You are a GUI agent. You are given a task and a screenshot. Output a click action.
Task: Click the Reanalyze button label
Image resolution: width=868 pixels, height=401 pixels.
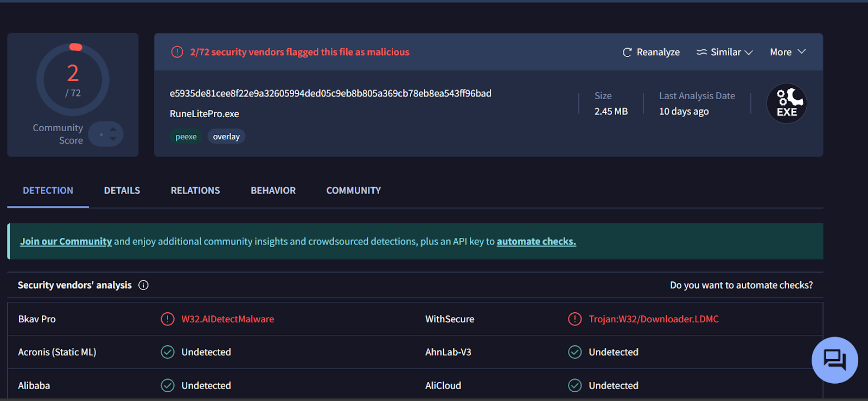coord(658,52)
